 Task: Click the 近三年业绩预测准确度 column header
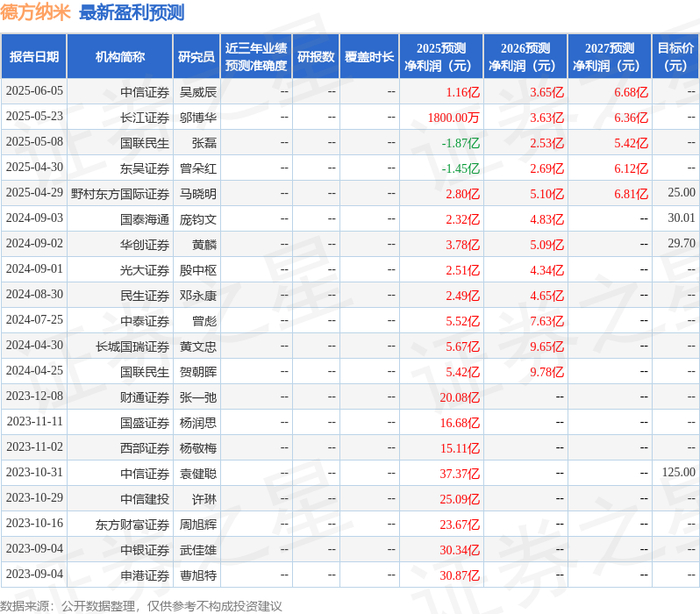(x=256, y=57)
